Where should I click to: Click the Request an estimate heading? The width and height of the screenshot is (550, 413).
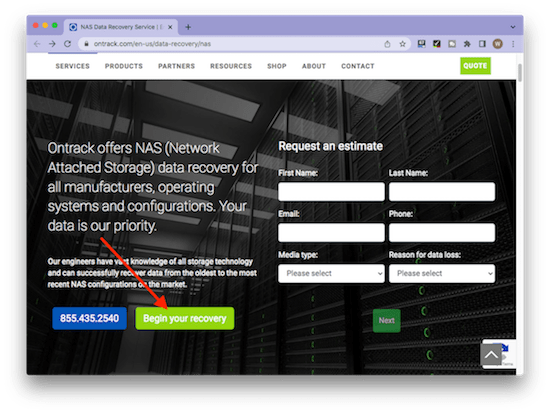330,146
